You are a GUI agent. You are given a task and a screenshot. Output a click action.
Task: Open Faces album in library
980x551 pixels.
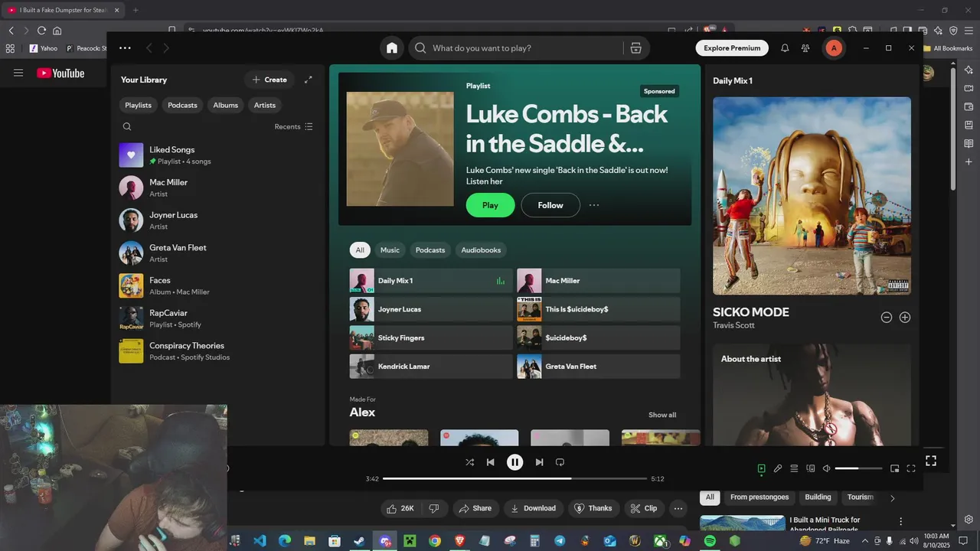point(218,285)
